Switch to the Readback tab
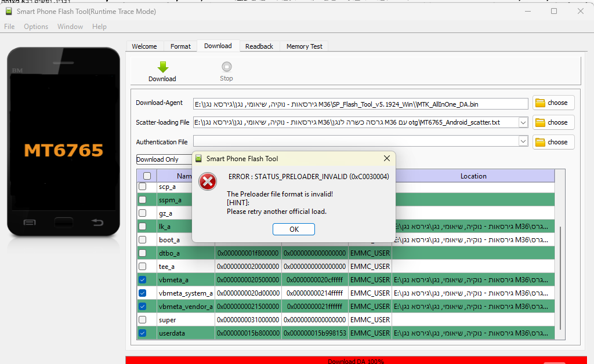 click(259, 46)
